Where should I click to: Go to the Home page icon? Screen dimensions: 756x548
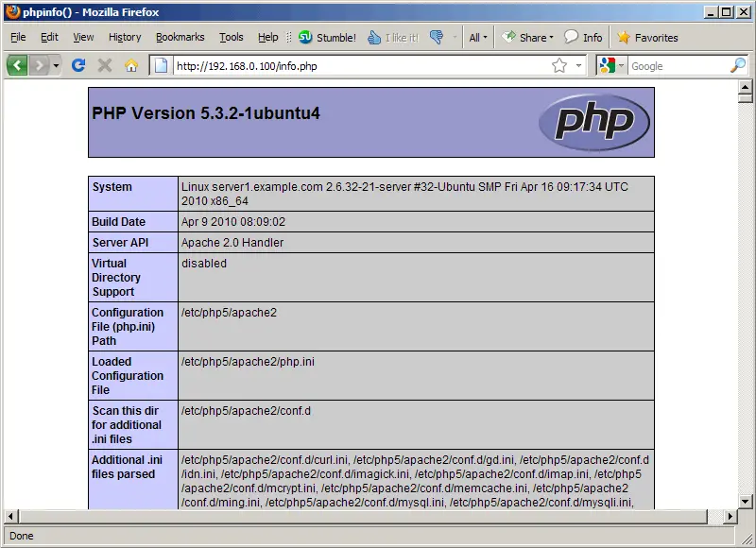131,65
